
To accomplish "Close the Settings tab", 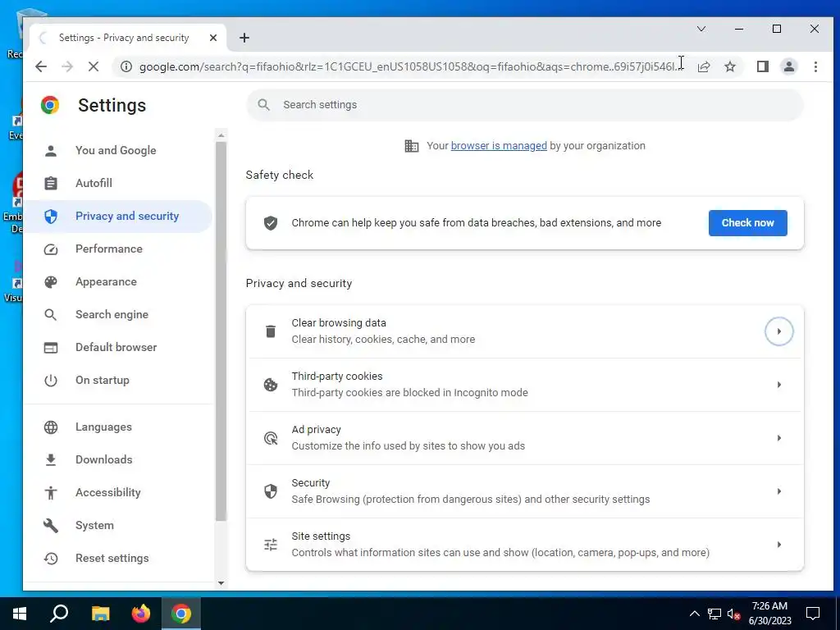I will (213, 38).
